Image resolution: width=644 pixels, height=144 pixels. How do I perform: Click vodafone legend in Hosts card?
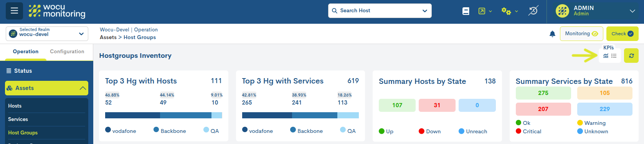pos(121,131)
